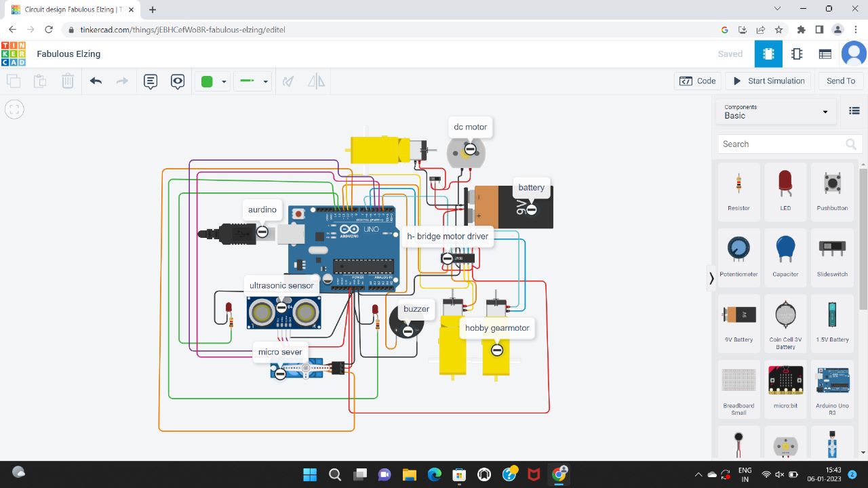Toggle notes visibility eye icon
This screenshot has height=488, width=868.
(178, 81)
